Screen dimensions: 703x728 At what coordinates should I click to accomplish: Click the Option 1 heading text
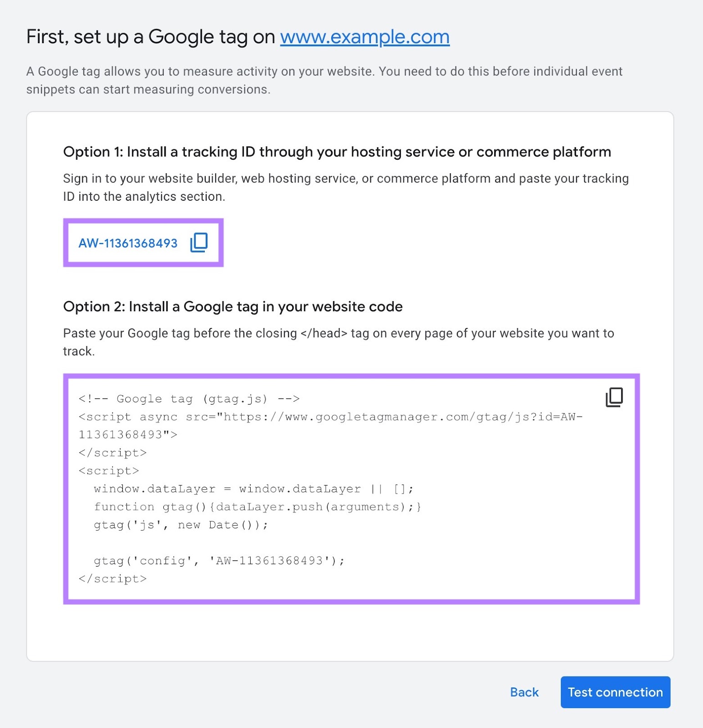click(337, 152)
